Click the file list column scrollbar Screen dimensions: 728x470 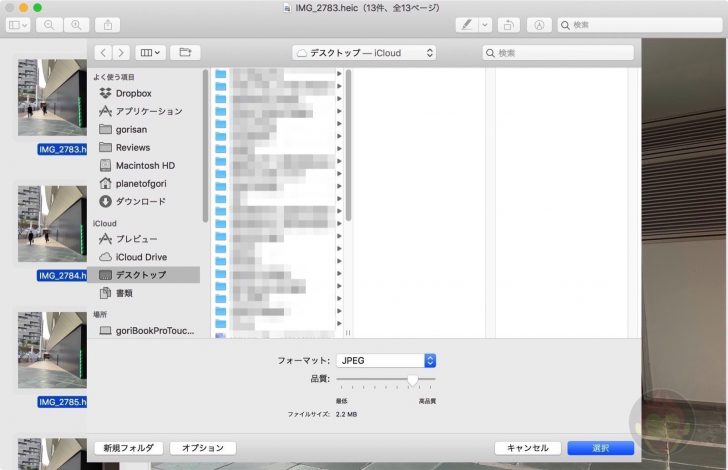coord(348,145)
